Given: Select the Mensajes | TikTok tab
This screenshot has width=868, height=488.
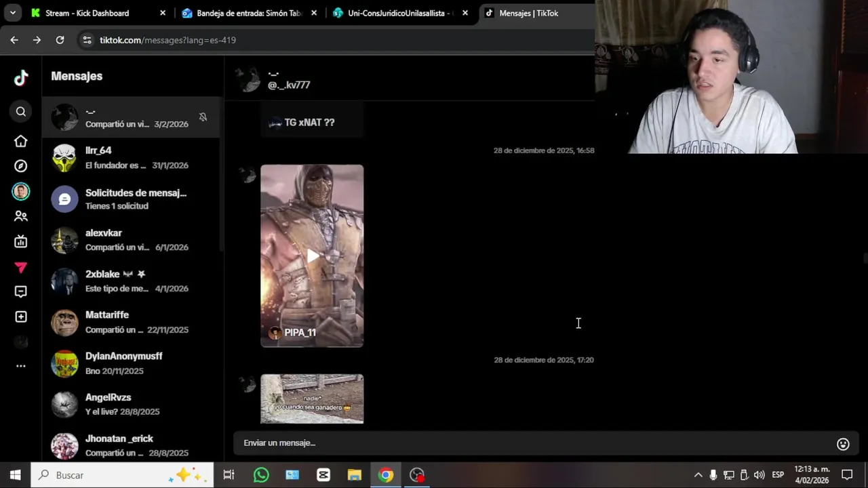Looking at the screenshot, I should tap(536, 13).
